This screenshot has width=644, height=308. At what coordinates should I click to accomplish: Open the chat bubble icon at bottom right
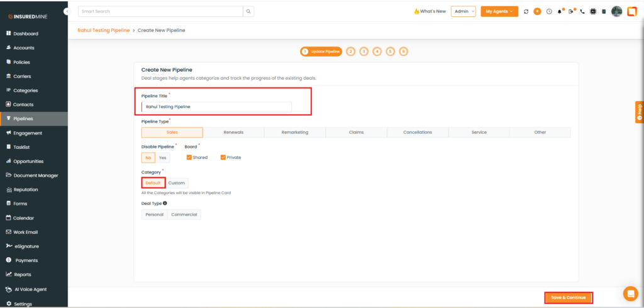pyautogui.click(x=630, y=294)
